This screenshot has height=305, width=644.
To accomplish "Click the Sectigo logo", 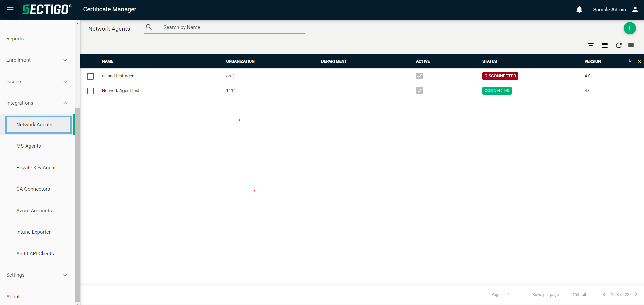I will coord(47,9).
